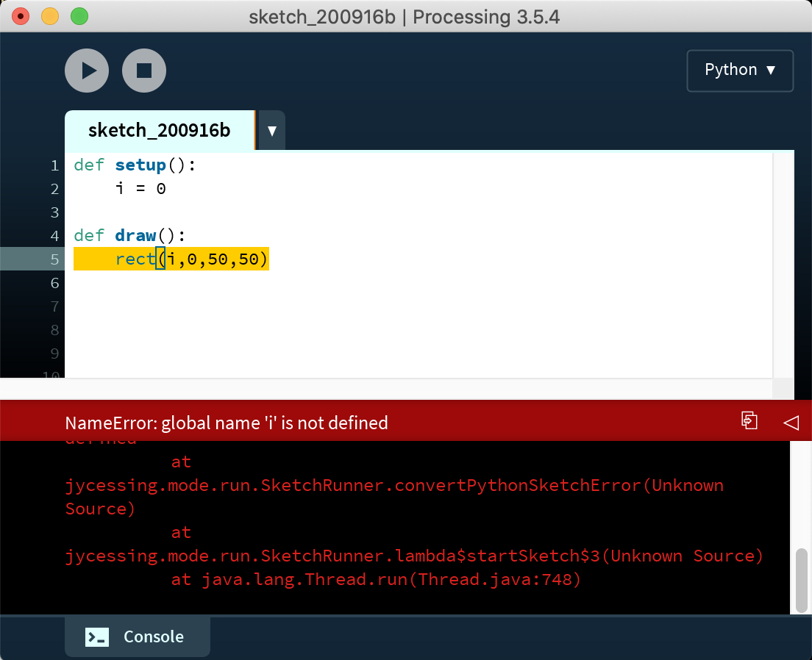This screenshot has height=660, width=812.
Task: Switch to the Console tab
Action: [138, 636]
